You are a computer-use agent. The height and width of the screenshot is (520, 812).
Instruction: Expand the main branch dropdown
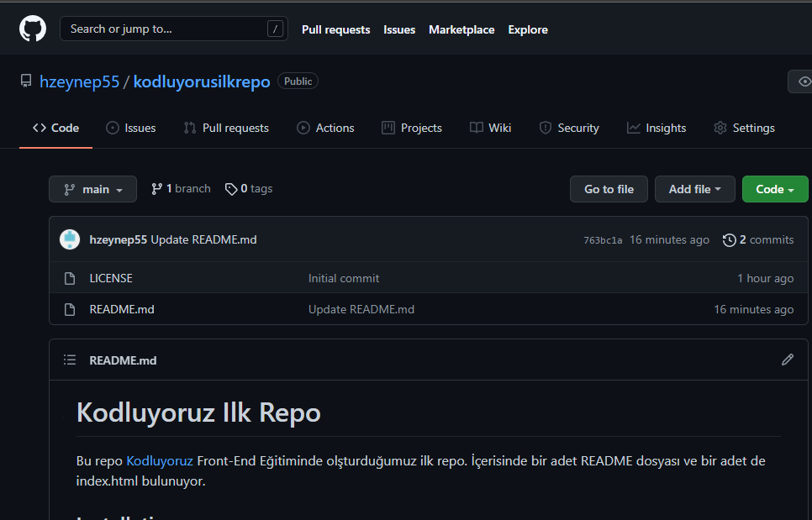(x=92, y=189)
